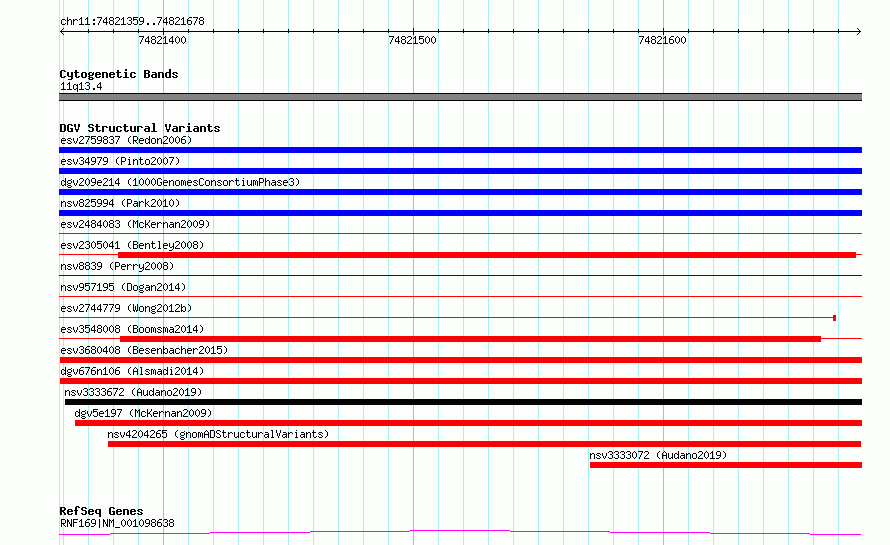Click the red bar under dgv5e197
This screenshot has width=890, height=545.
click(x=468, y=423)
